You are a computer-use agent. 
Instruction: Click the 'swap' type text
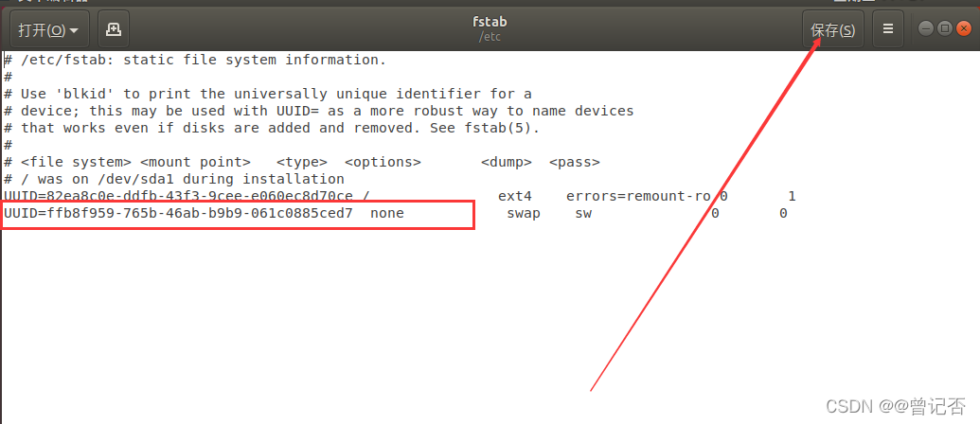coord(524,213)
